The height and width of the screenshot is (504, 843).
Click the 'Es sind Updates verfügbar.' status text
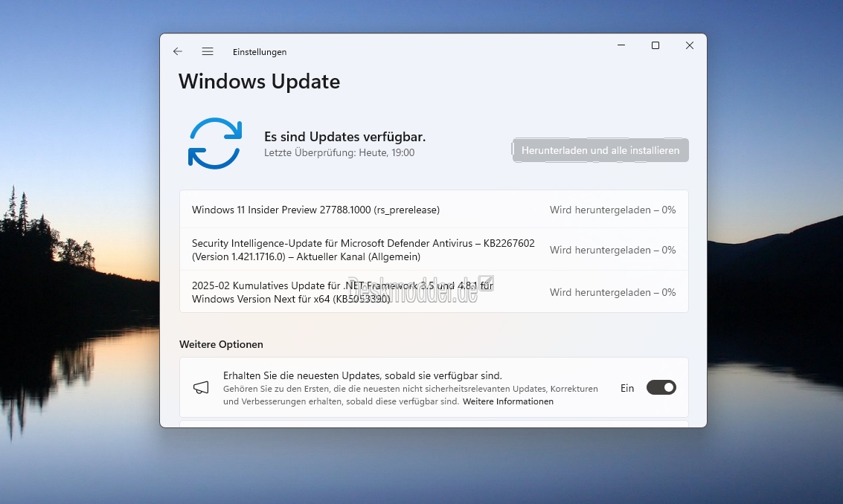point(344,137)
